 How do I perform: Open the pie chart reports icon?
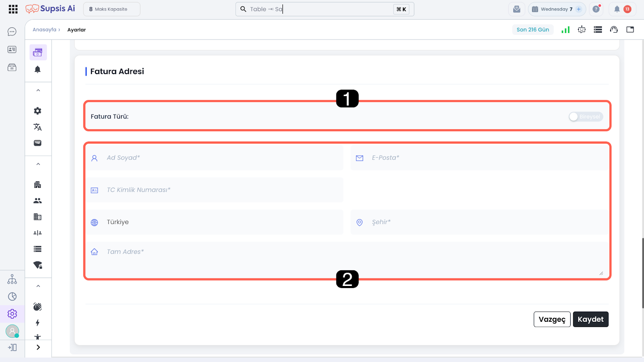pos(12,296)
